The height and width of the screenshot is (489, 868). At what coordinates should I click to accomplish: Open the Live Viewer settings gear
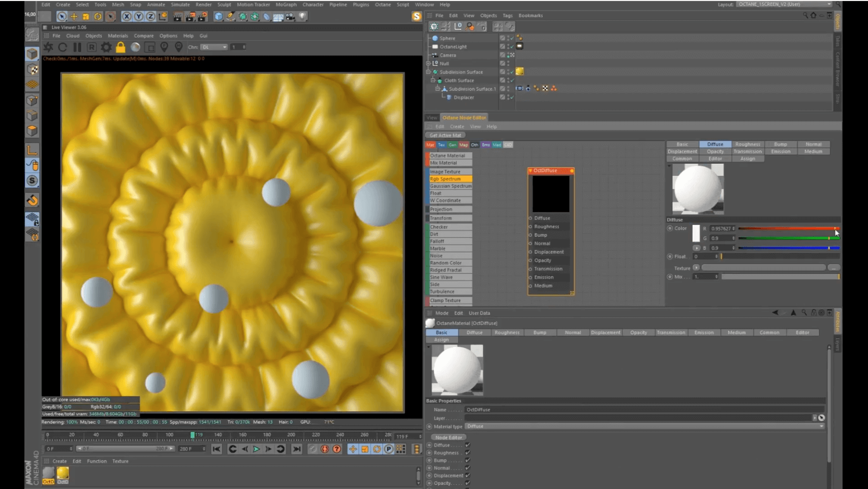coord(106,47)
